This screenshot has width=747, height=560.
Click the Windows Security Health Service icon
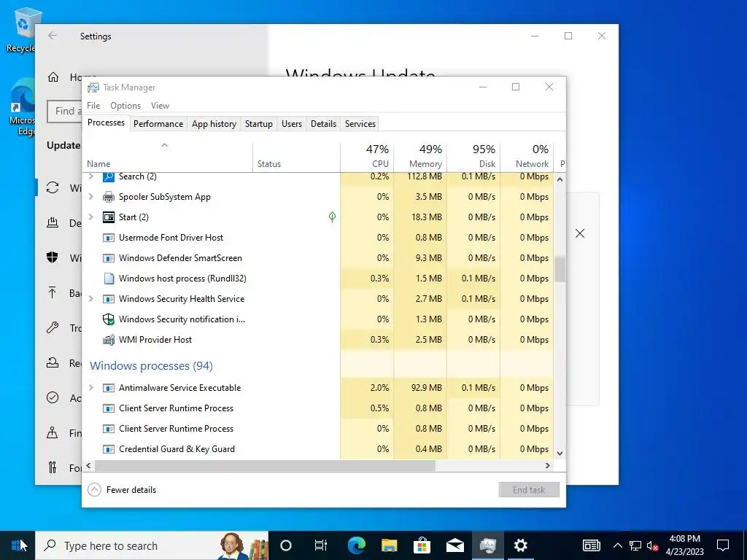click(109, 299)
